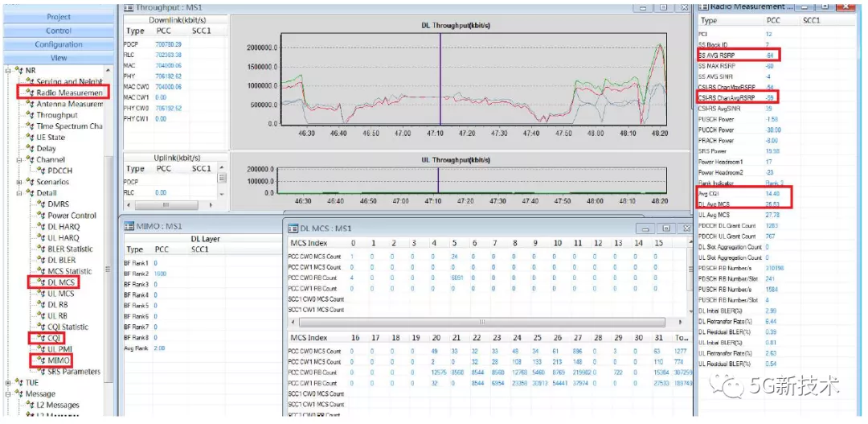This screenshot has width=868, height=424.
Task: Open the MIMO tree item
Action: coord(59,360)
